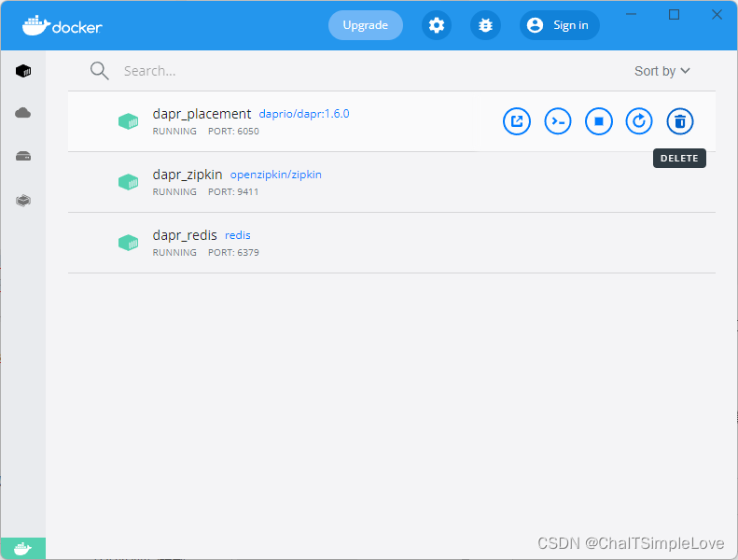Open the Images cloud icon in the sidebar
The image size is (738, 560).
coord(23,113)
